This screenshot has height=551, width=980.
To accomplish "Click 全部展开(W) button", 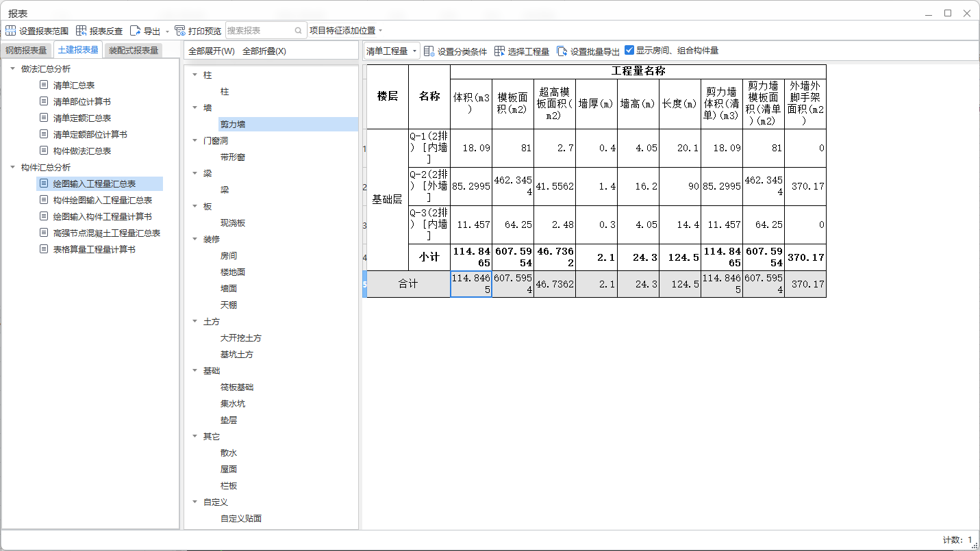I will pyautogui.click(x=212, y=51).
